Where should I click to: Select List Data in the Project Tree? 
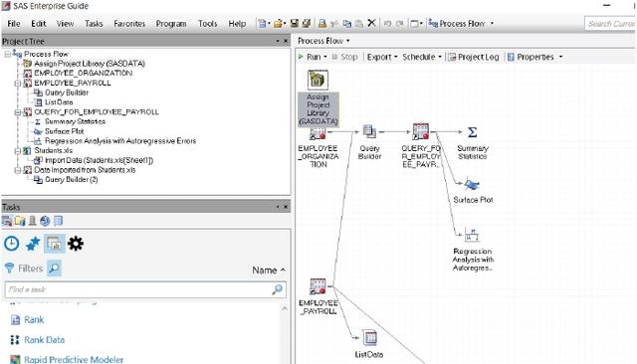[x=59, y=102]
